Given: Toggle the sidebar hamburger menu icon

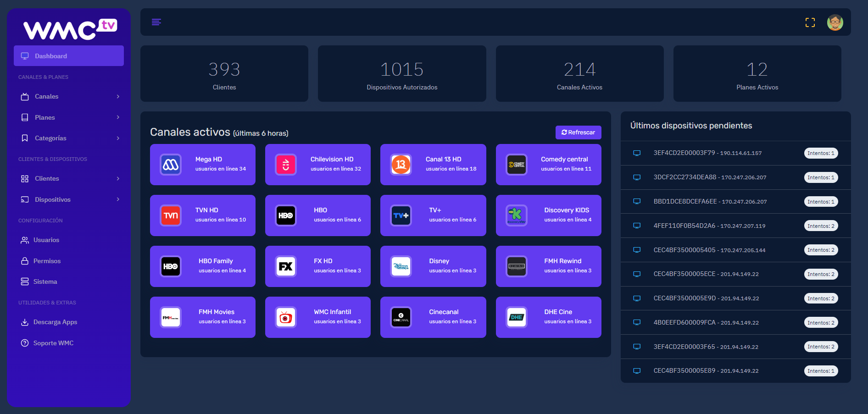Looking at the screenshot, I should pyautogui.click(x=156, y=22).
